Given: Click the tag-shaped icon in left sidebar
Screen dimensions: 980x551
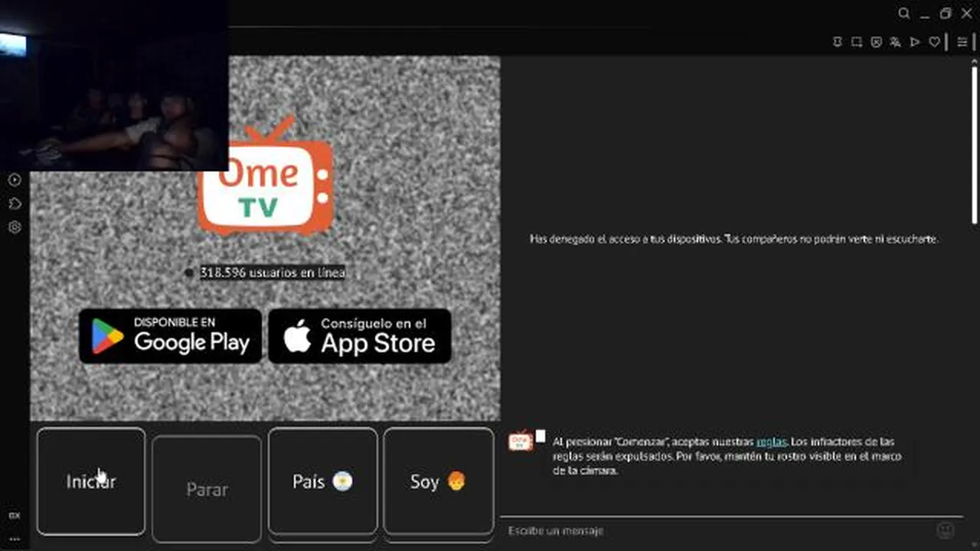Looking at the screenshot, I should 15,204.
